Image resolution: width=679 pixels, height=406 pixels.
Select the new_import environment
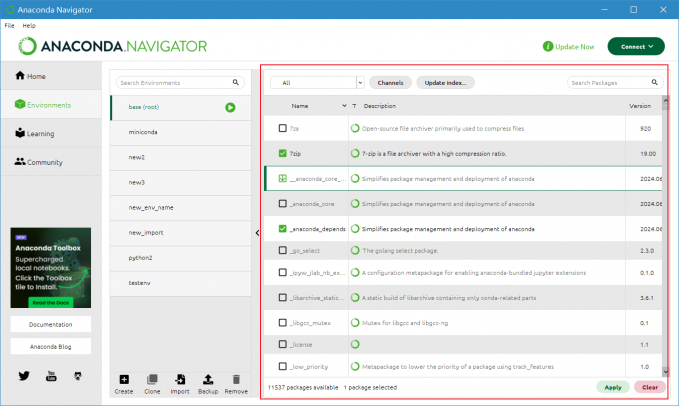[181, 232]
